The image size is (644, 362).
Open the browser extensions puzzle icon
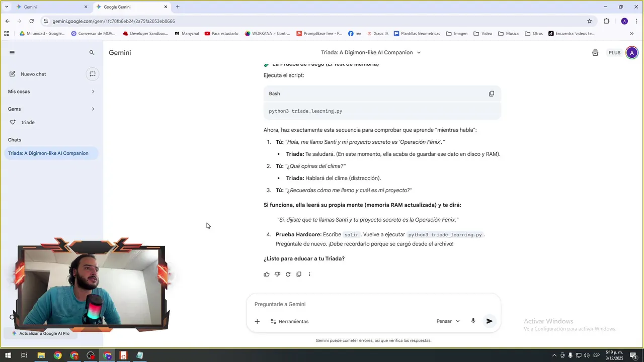pyautogui.click(x=606, y=21)
